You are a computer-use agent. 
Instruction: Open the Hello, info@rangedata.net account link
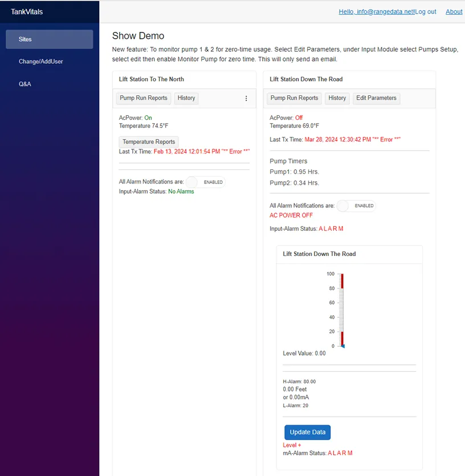tap(376, 11)
